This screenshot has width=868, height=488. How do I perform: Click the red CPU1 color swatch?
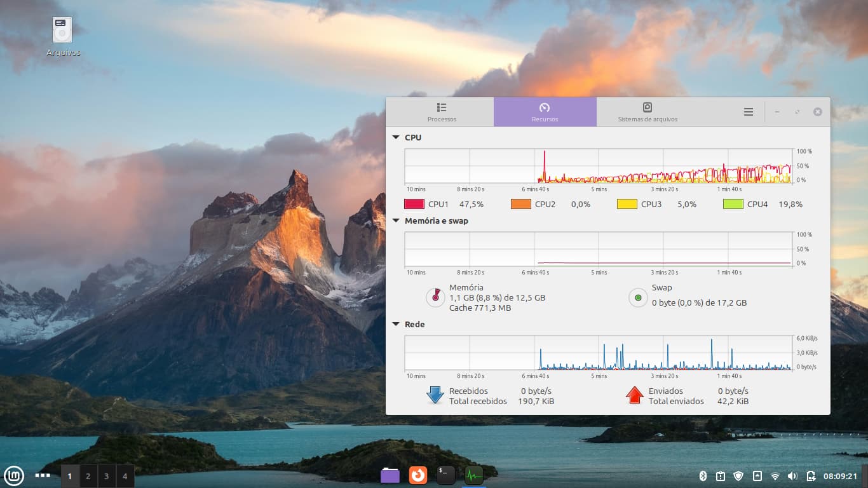(x=414, y=205)
